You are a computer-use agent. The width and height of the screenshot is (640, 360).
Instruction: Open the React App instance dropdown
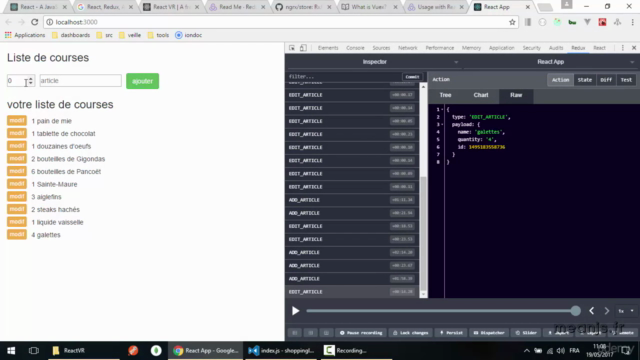[x=551, y=62]
